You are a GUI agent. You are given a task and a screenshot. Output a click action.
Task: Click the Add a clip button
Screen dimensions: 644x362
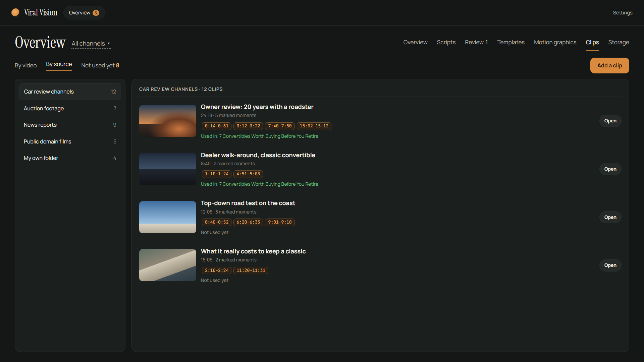click(x=609, y=65)
